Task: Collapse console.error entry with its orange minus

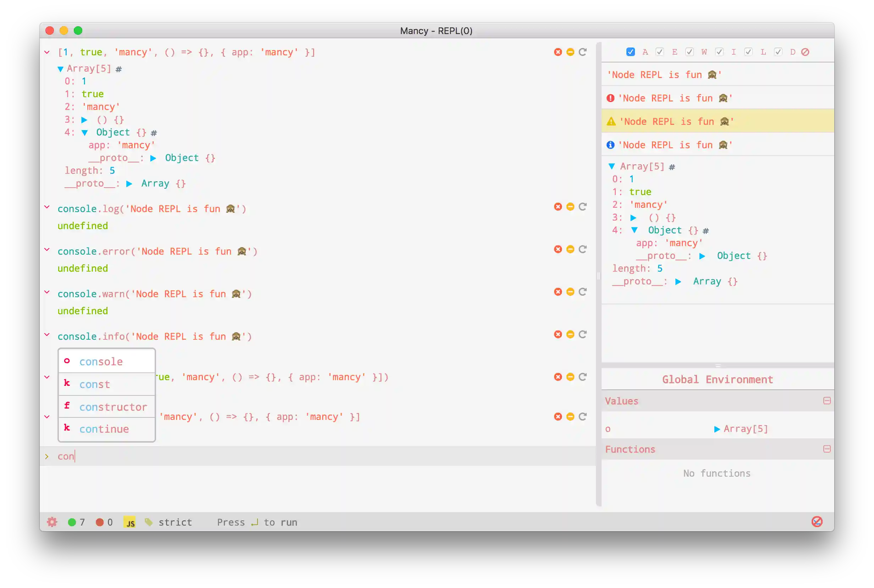Action: tap(570, 249)
